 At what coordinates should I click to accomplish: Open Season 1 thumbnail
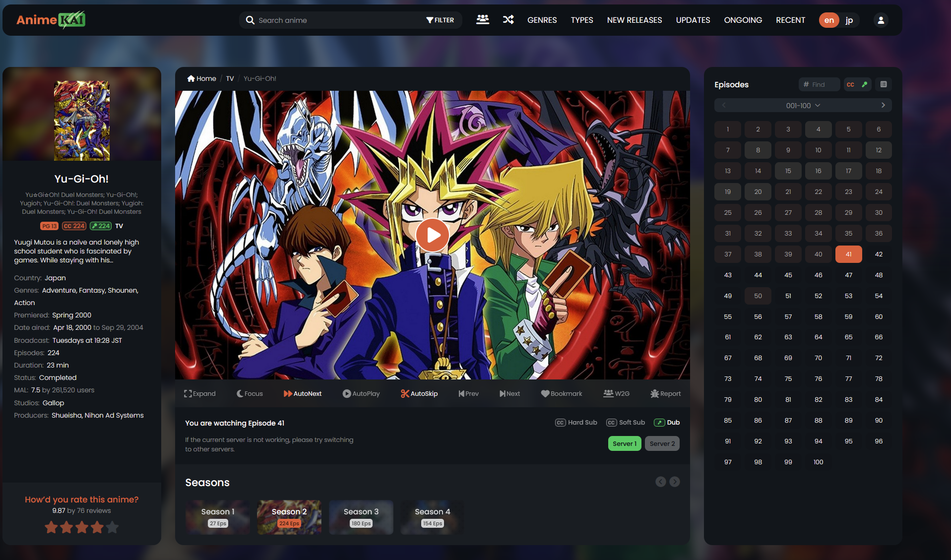click(x=218, y=517)
